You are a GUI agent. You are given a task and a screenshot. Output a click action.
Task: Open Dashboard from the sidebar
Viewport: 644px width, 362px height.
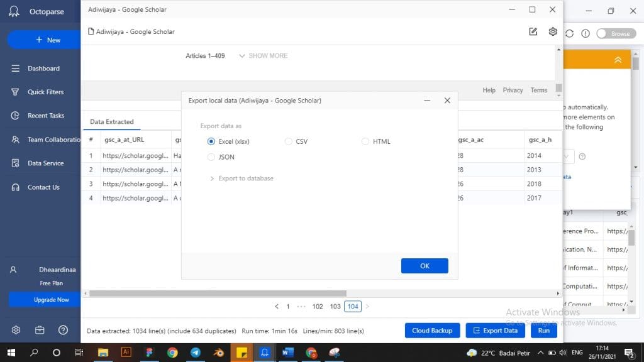point(43,69)
